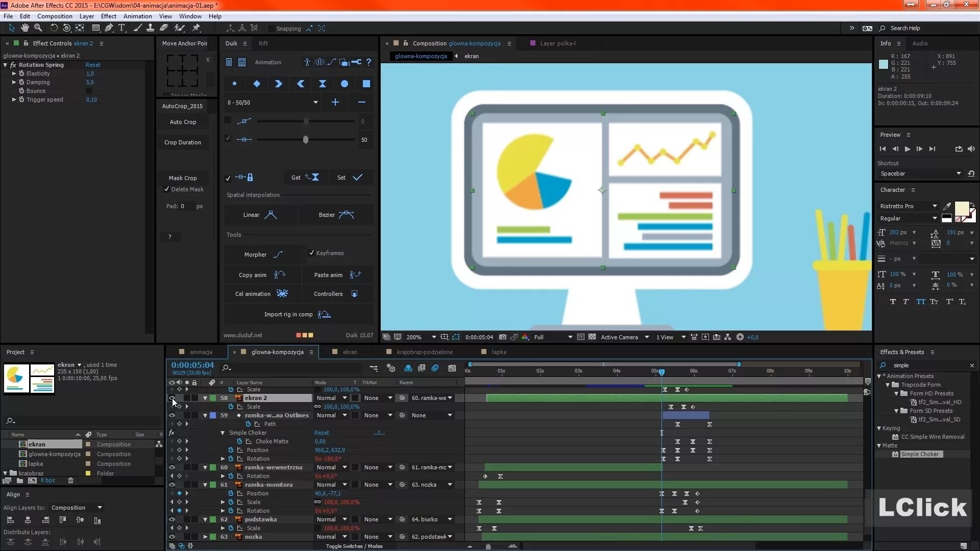The width and height of the screenshot is (980, 551).
Task: Toggle visibility of ekran 2 layer
Action: [x=170, y=397]
